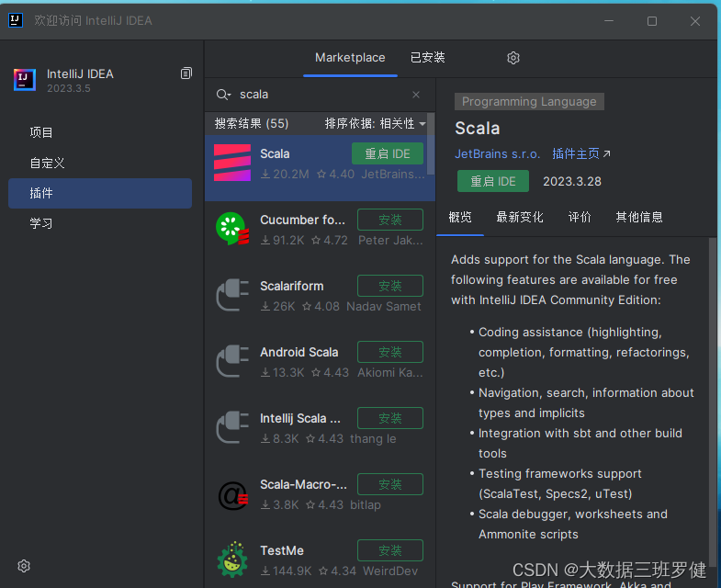Install the TestMe plugin
Image resolution: width=721 pixels, height=588 pixels.
point(390,550)
